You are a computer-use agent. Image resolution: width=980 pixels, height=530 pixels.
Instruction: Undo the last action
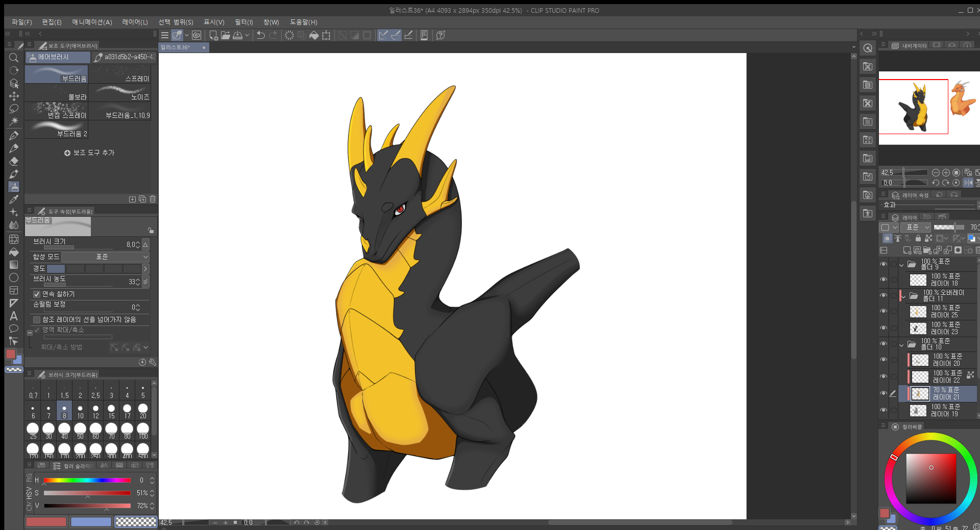[x=261, y=35]
